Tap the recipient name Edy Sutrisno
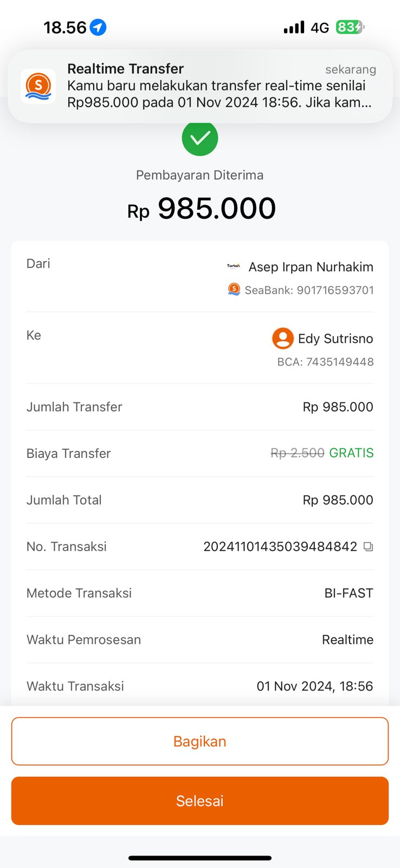 (x=336, y=339)
